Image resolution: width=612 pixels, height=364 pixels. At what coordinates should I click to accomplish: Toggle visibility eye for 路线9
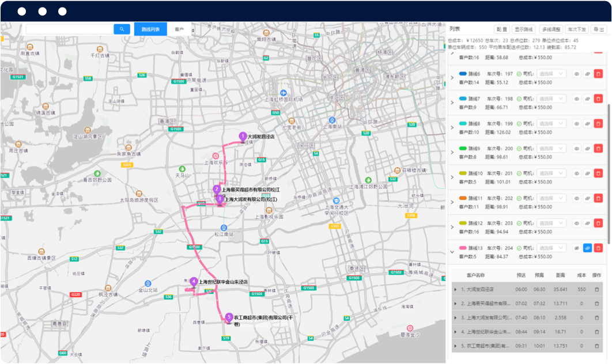click(576, 149)
